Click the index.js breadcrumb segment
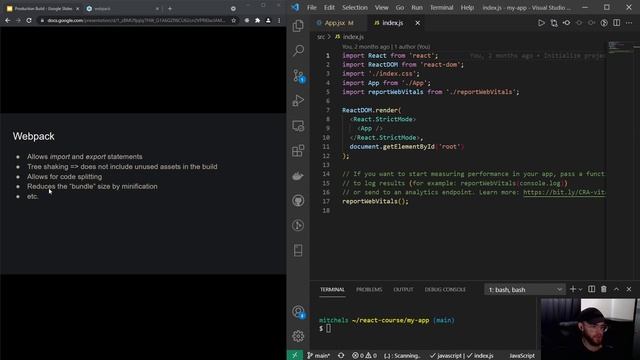 (x=349, y=37)
